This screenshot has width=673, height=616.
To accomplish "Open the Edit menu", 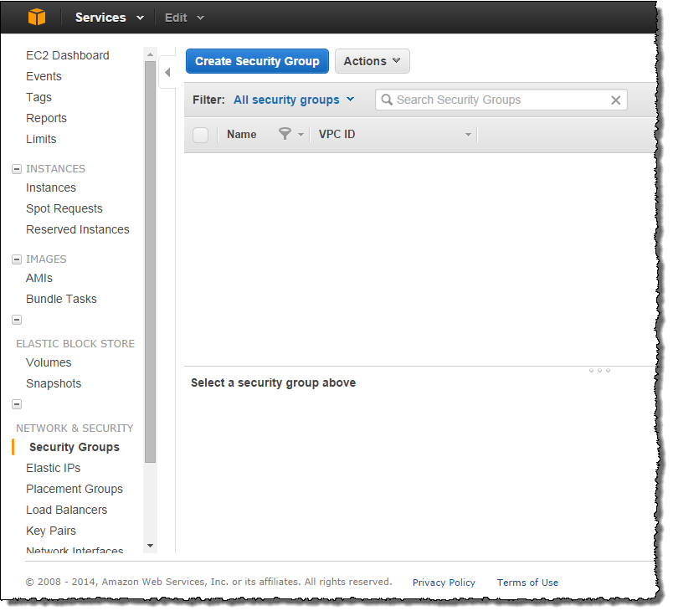I will 184,18.
